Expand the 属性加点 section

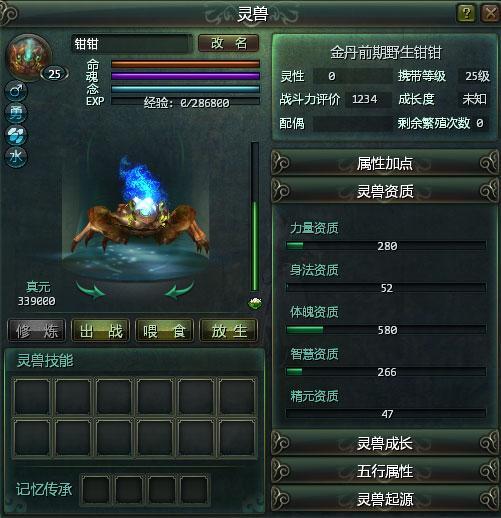(385, 163)
